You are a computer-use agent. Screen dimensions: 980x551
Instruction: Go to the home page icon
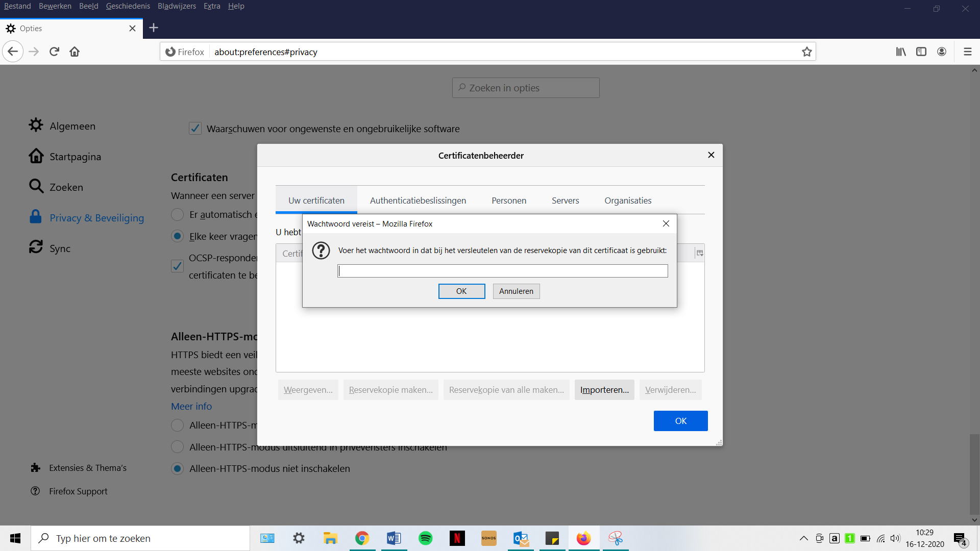(x=75, y=52)
